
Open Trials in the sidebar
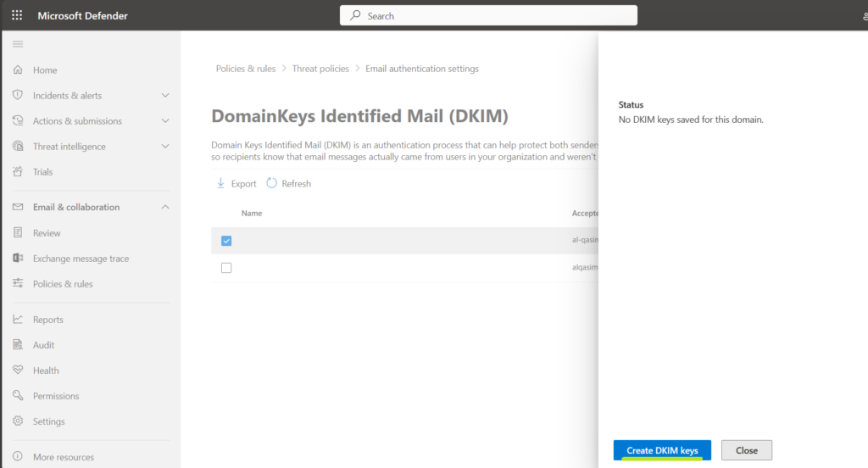[x=42, y=172]
